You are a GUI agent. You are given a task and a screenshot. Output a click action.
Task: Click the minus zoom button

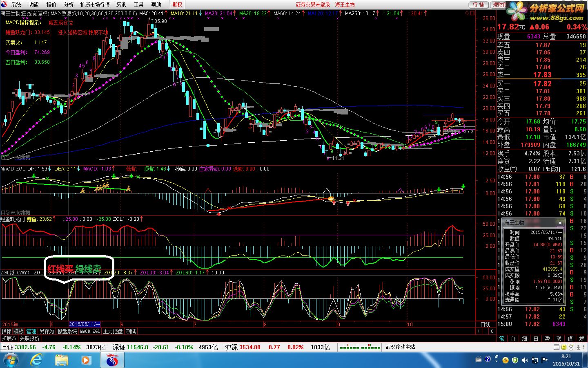coord(486,331)
